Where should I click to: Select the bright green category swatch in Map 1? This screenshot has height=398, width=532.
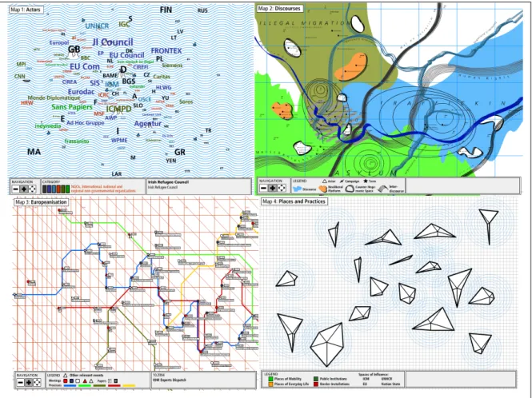click(67, 189)
